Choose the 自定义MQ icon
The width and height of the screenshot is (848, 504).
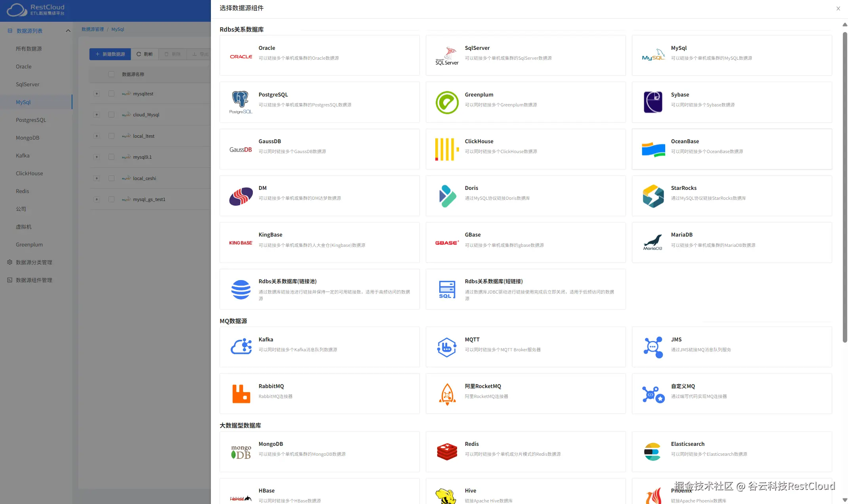(653, 394)
